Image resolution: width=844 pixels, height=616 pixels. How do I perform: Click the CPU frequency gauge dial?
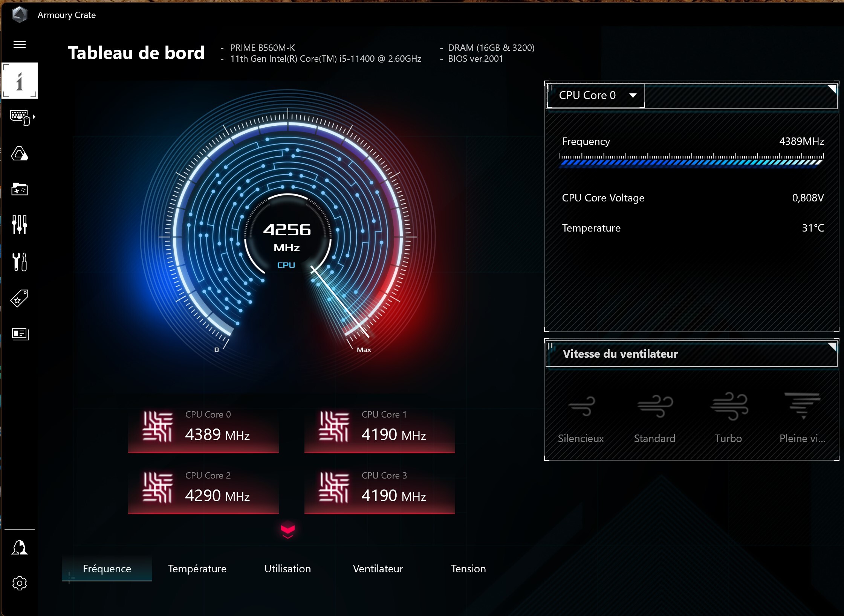tap(288, 237)
